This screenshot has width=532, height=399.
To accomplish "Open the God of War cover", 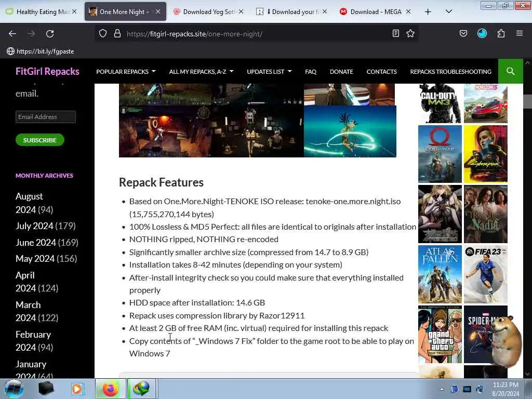I will pyautogui.click(x=440, y=154).
